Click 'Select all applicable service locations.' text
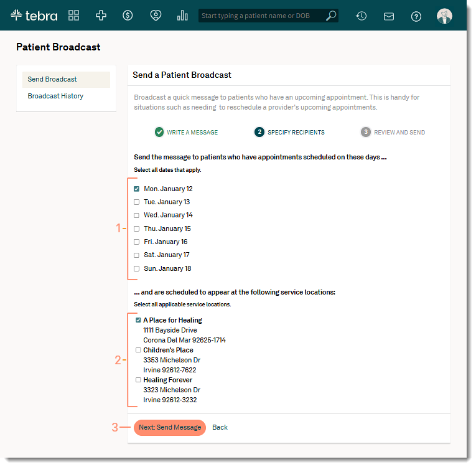The height and width of the screenshot is (467, 476). (x=182, y=304)
